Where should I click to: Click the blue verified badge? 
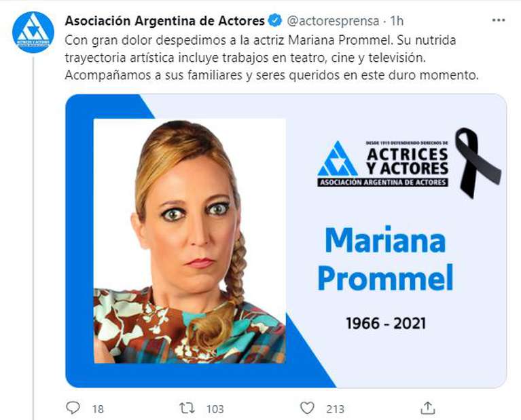tap(275, 20)
